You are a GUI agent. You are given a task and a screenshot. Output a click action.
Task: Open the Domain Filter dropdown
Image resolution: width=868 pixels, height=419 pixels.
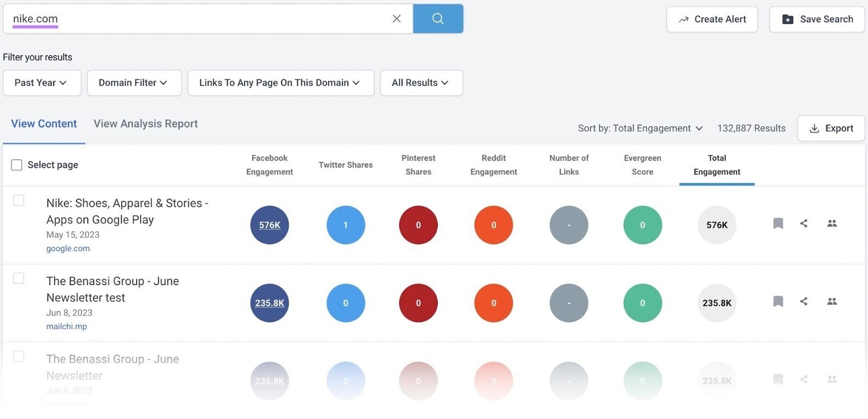(134, 83)
